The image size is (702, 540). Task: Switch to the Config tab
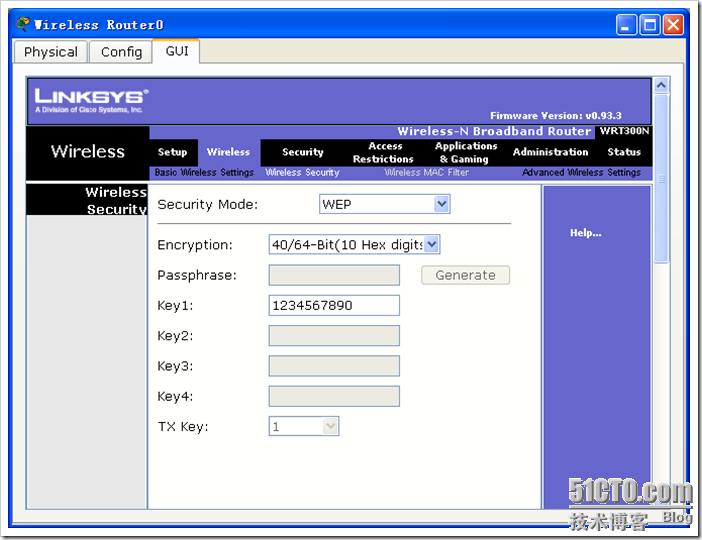pos(121,52)
